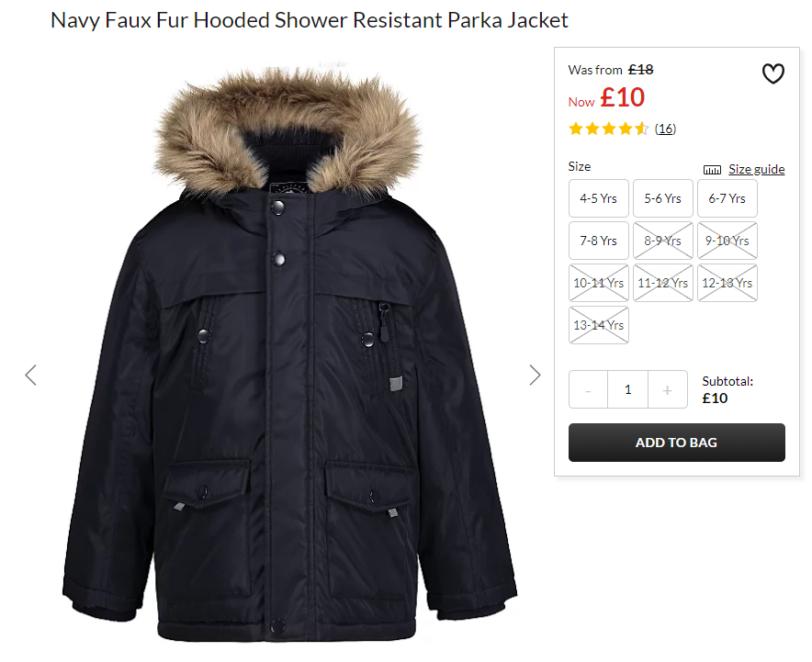Viewport: 812px width, 662px height.
Task: Click the star rating icons
Action: click(x=608, y=129)
